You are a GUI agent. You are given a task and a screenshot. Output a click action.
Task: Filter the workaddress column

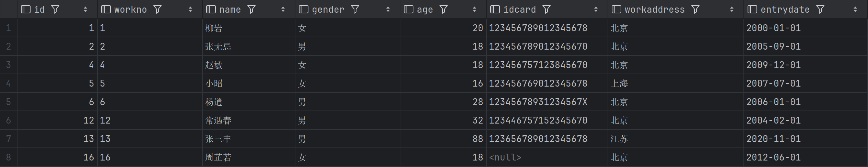695,10
